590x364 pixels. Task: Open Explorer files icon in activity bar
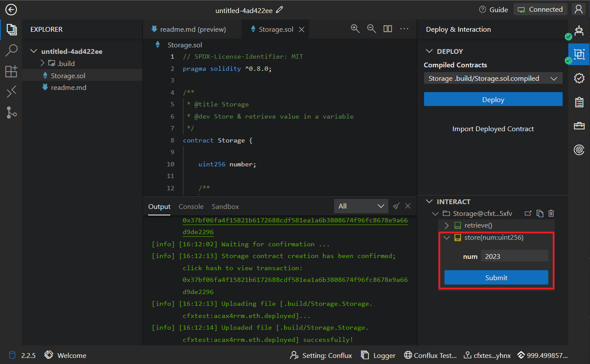pos(11,29)
